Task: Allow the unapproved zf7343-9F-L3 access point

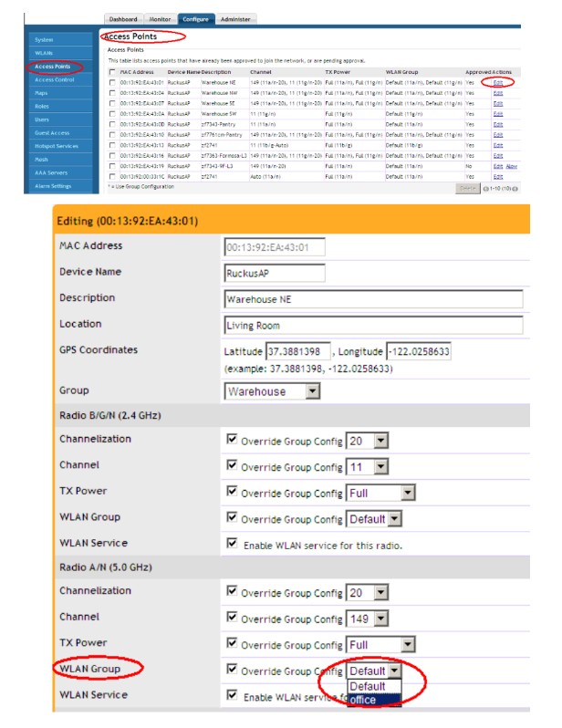Action: (x=512, y=166)
